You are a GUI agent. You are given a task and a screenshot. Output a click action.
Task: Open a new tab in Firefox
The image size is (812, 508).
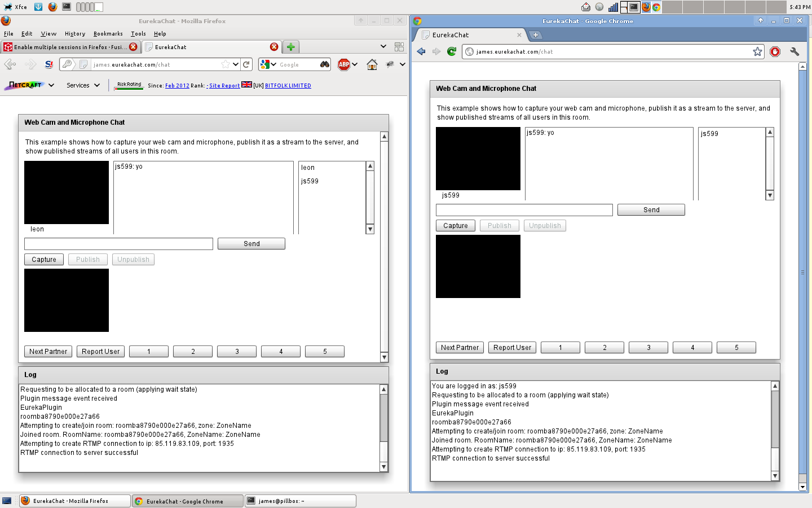point(290,47)
